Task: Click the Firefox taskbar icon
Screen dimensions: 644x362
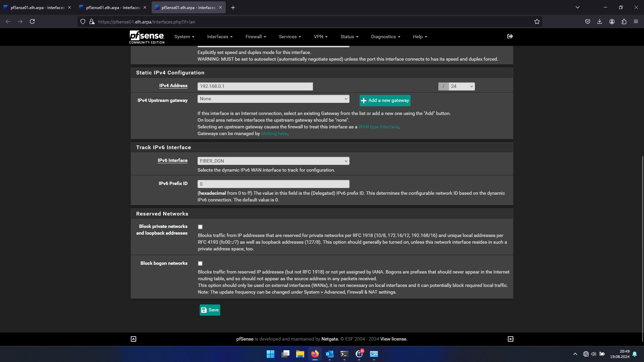Action: pos(315,354)
